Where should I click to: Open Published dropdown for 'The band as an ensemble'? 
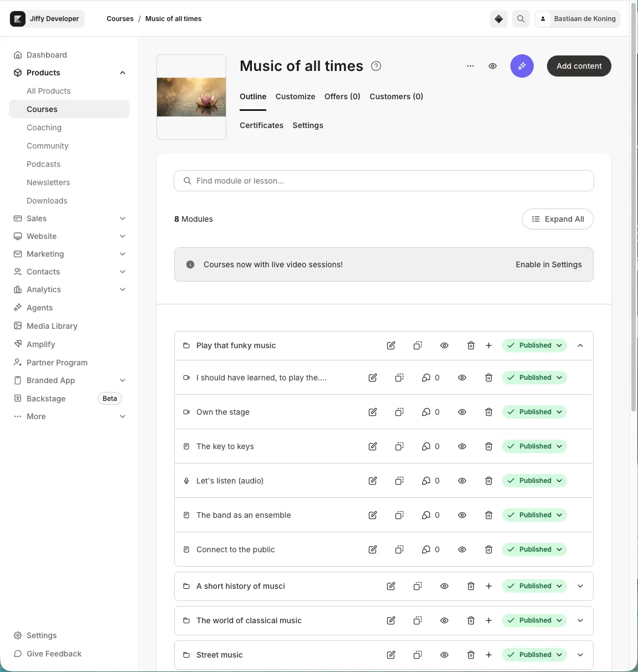pyautogui.click(x=535, y=515)
